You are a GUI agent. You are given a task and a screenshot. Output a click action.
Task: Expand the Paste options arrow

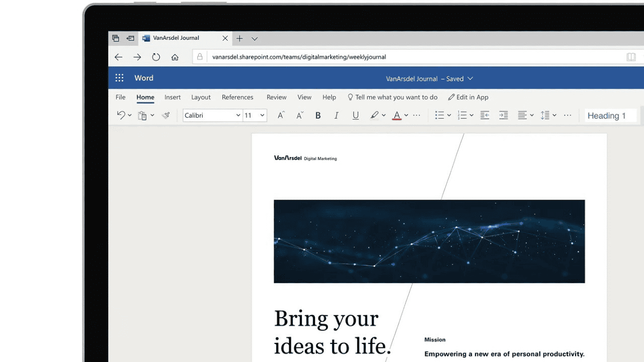(x=152, y=115)
